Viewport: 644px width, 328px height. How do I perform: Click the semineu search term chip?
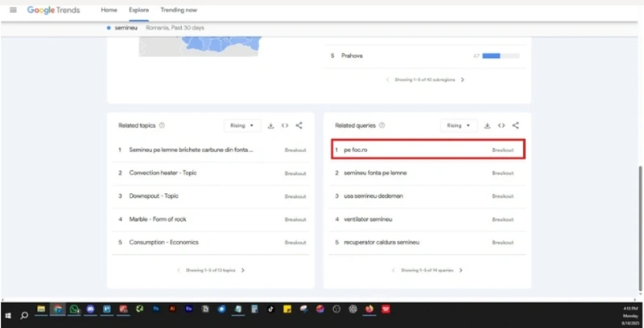pyautogui.click(x=122, y=28)
